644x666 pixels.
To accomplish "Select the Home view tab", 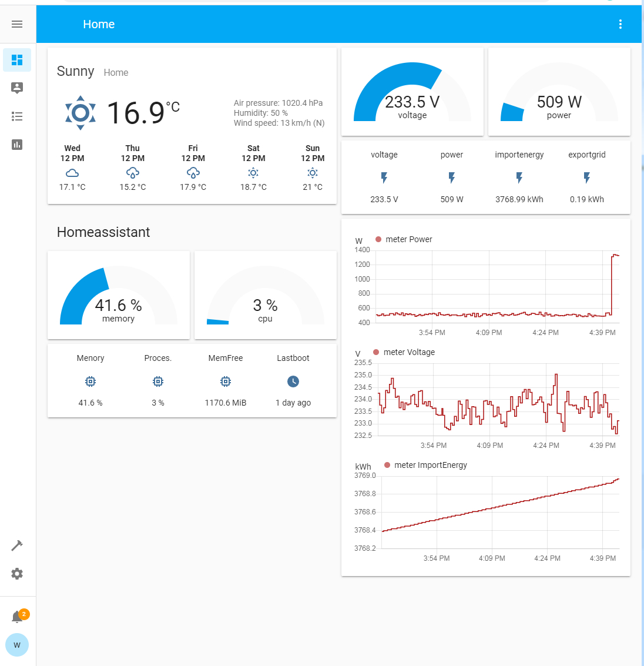I will click(x=99, y=24).
